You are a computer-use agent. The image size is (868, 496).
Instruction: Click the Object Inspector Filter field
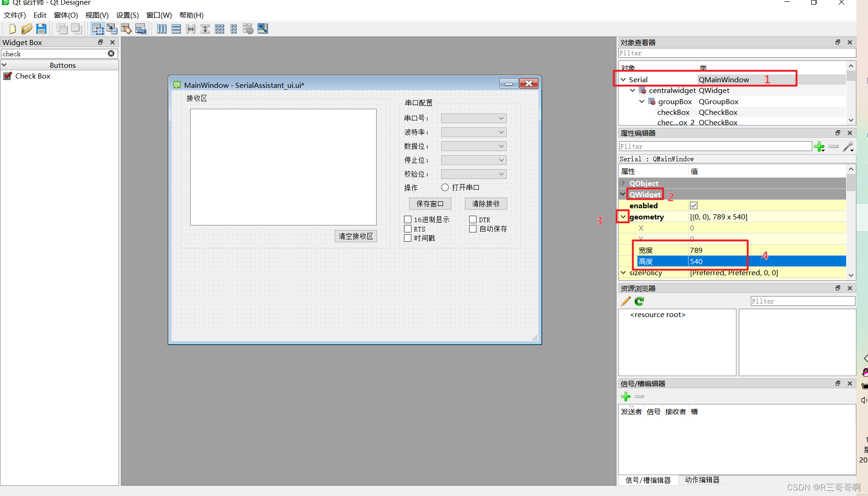pyautogui.click(x=737, y=53)
